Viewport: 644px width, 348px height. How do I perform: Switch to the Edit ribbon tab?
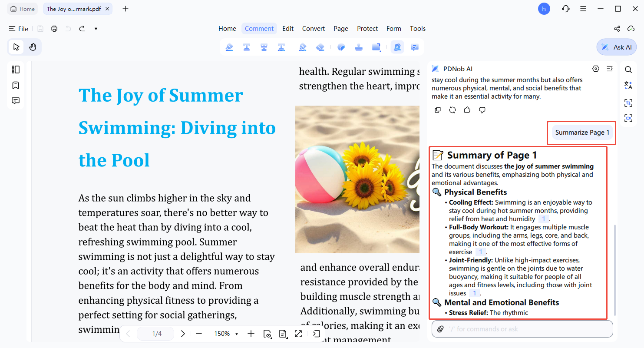click(x=288, y=28)
